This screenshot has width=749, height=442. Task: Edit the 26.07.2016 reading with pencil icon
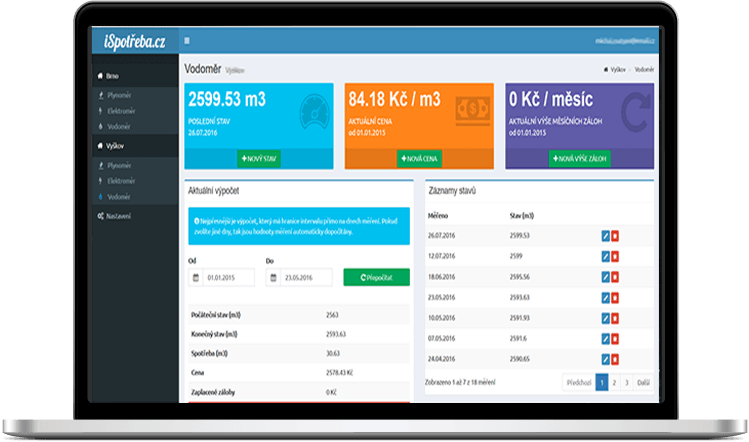click(x=605, y=235)
